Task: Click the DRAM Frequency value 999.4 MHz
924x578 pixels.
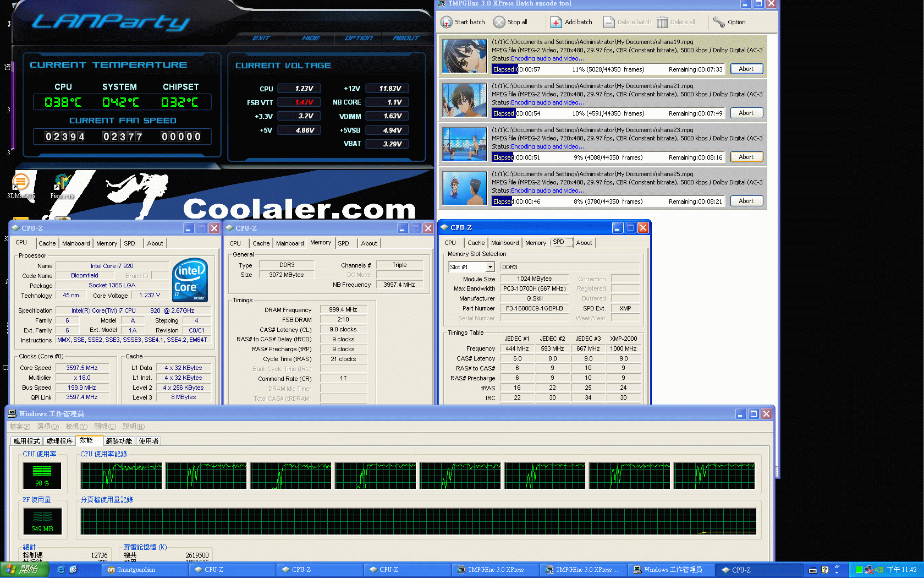Action: [343, 309]
